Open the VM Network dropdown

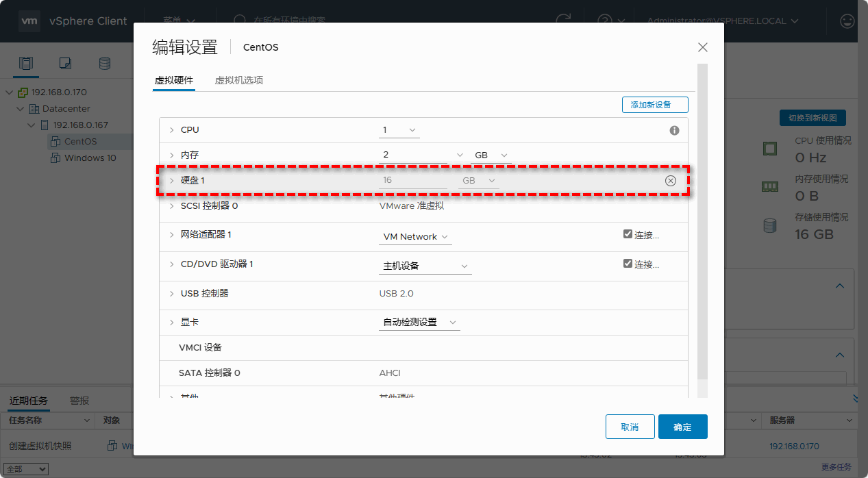(415, 237)
